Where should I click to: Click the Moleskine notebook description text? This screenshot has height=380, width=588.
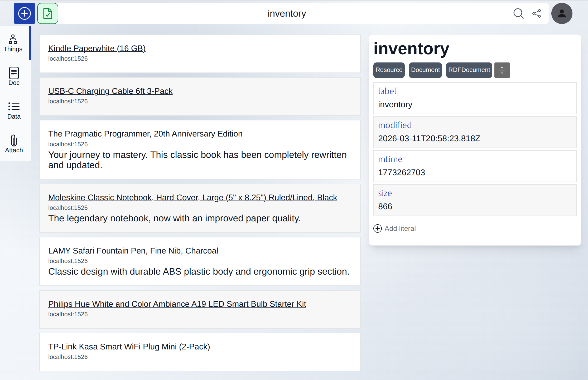click(174, 218)
